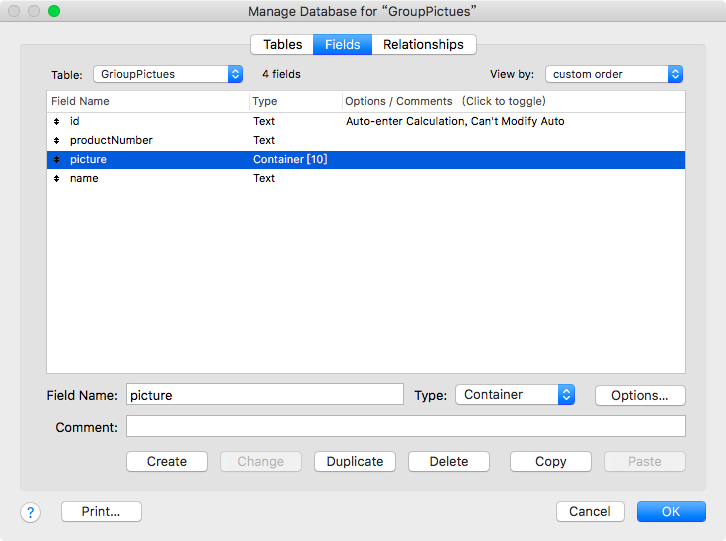Image resolution: width=726 pixels, height=541 pixels.
Task: Switch to the Tables tab
Action: (282, 44)
